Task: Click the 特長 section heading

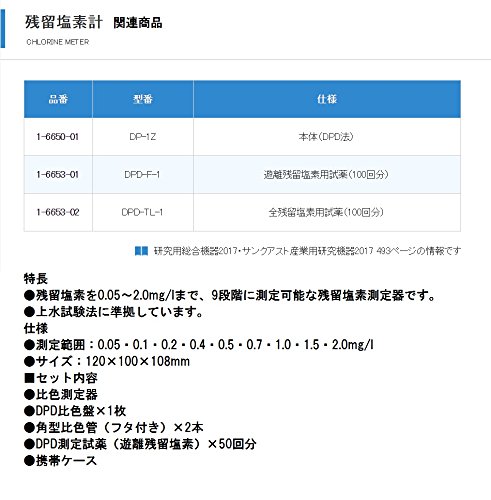Action: (36, 279)
